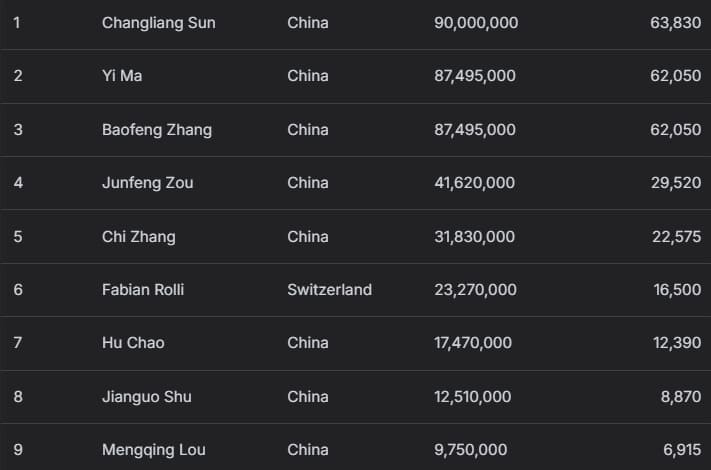The width and height of the screenshot is (711, 470).
Task: Click the Switzerland country cell
Action: tap(329, 290)
